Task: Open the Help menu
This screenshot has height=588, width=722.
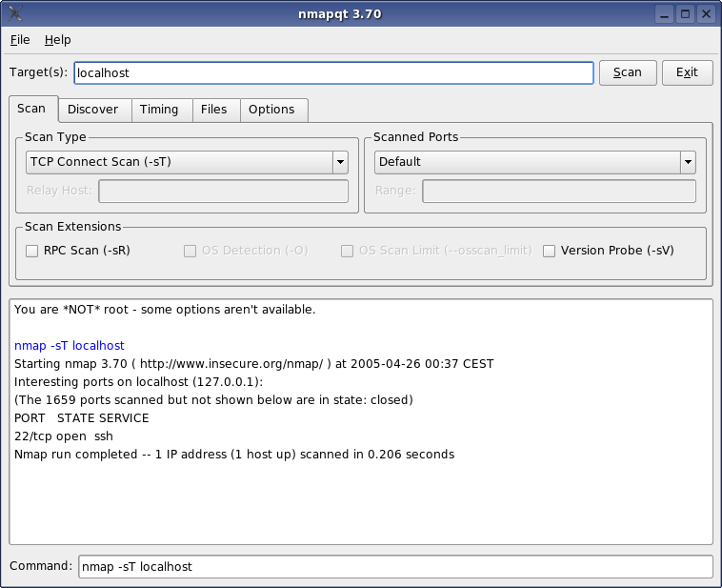Action: (57, 40)
